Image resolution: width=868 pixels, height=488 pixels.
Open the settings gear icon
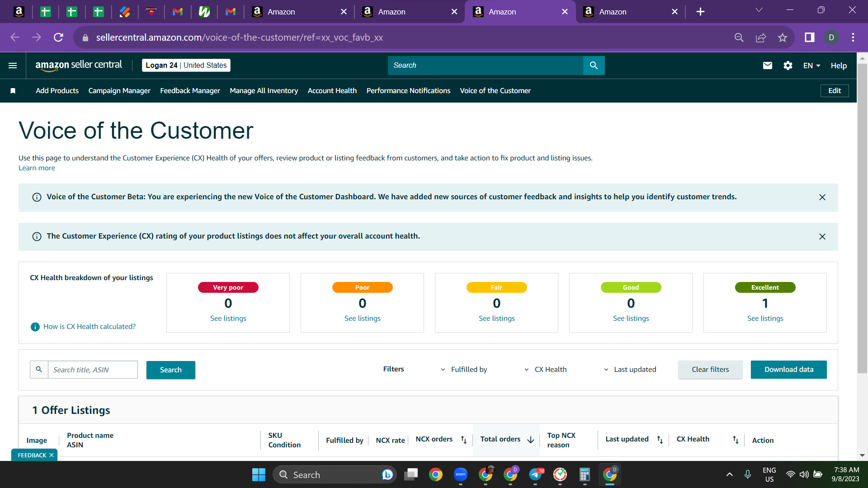pyautogui.click(x=788, y=66)
